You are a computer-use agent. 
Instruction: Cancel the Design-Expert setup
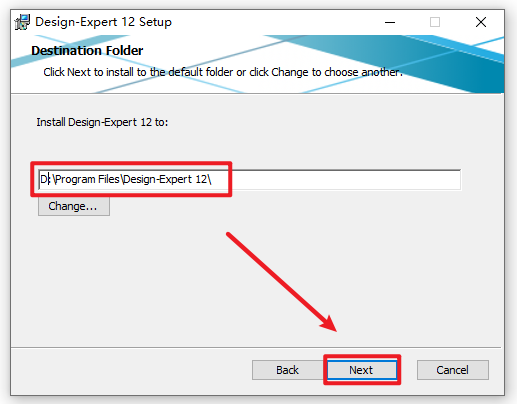pos(453,370)
